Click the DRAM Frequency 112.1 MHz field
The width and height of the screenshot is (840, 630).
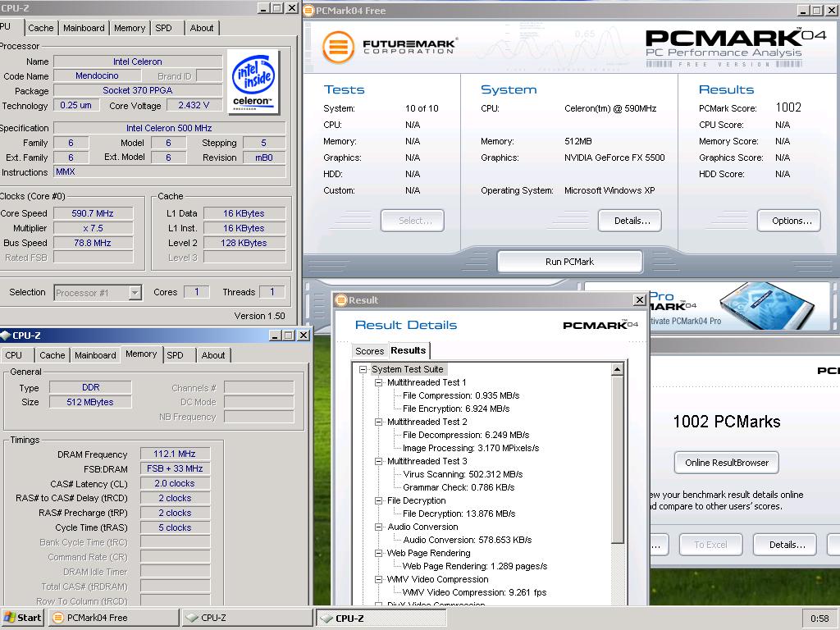(x=175, y=454)
